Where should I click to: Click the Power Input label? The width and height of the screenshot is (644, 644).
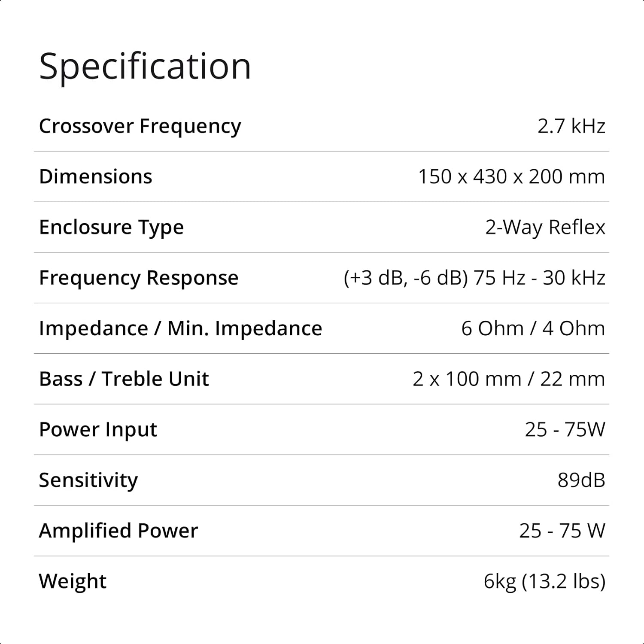click(x=98, y=429)
